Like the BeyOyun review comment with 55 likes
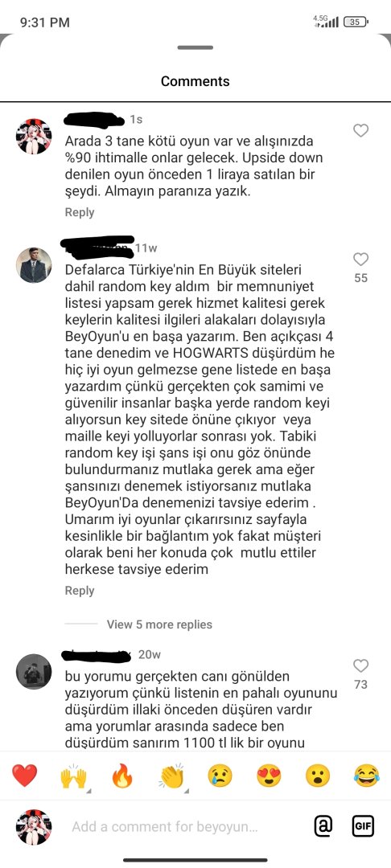Image resolution: width=391 pixels, height=868 pixels. pyautogui.click(x=360, y=259)
